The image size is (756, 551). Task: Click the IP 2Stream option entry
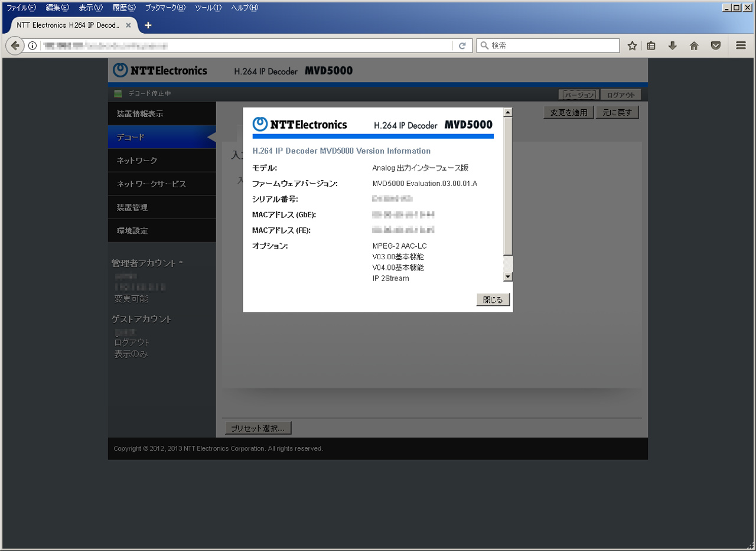click(x=391, y=278)
